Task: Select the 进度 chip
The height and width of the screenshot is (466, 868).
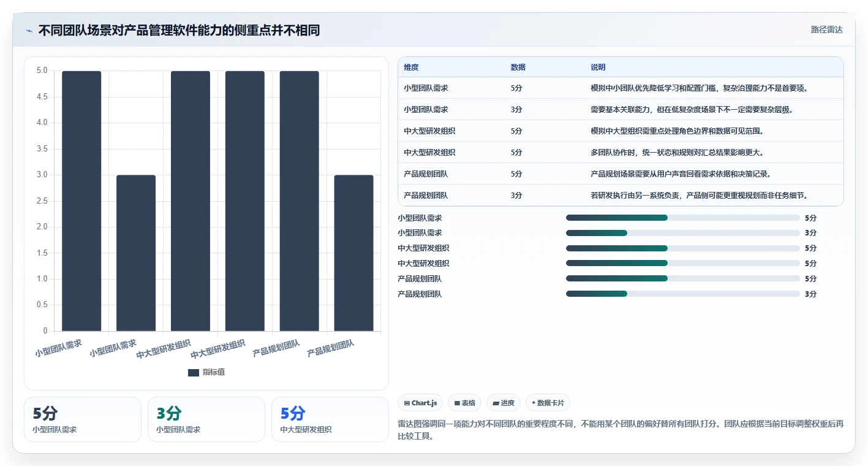Action: (504, 403)
